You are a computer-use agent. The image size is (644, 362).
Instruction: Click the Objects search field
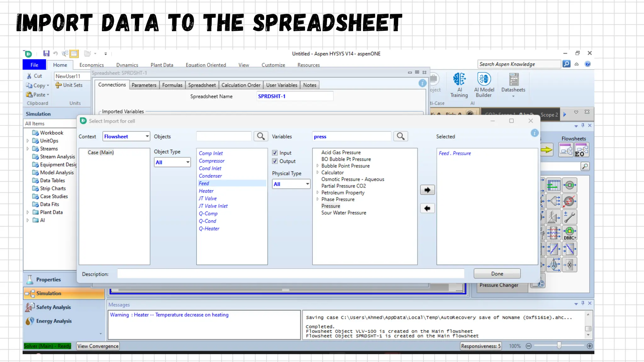click(224, 136)
